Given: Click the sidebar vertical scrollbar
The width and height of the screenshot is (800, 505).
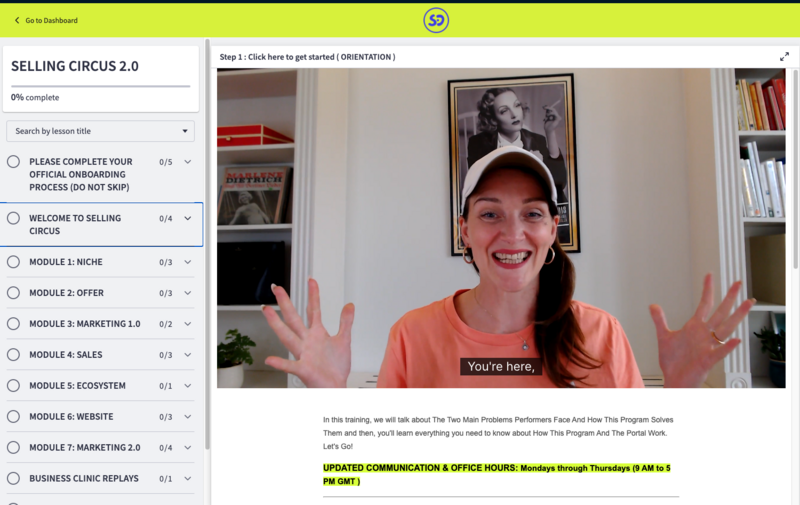Looking at the screenshot, I should [x=207, y=245].
